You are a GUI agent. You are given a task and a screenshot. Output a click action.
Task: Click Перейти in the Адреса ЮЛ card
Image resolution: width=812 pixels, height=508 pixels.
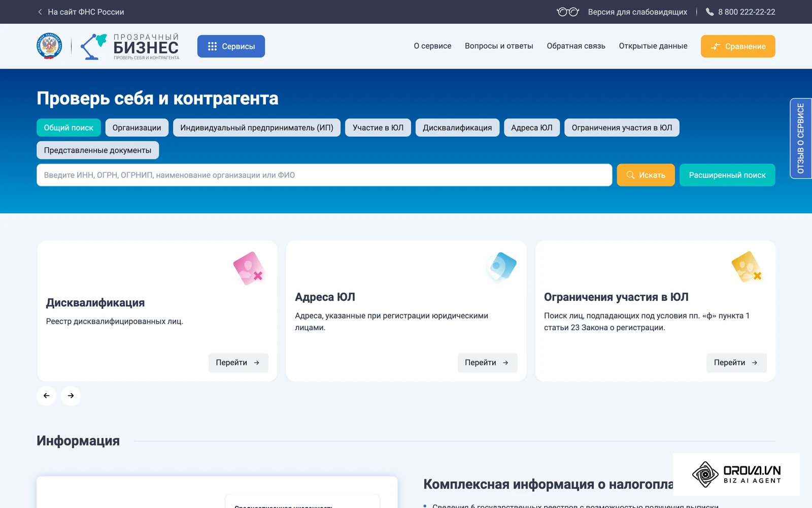(487, 363)
